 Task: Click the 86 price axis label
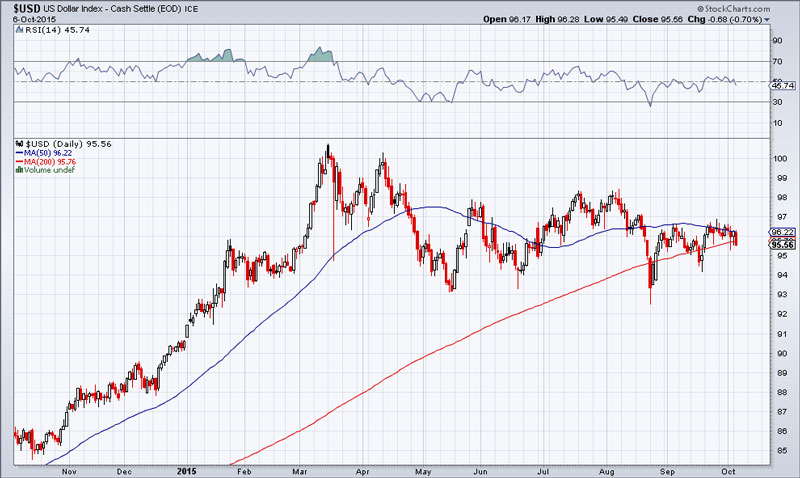coord(782,431)
